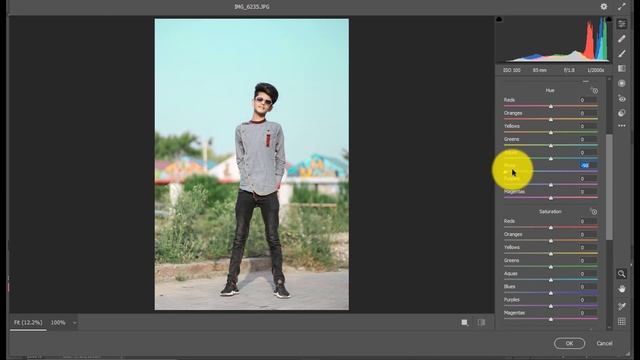Click the f/1.8 aperture text
The width and height of the screenshot is (640, 360).
click(569, 70)
